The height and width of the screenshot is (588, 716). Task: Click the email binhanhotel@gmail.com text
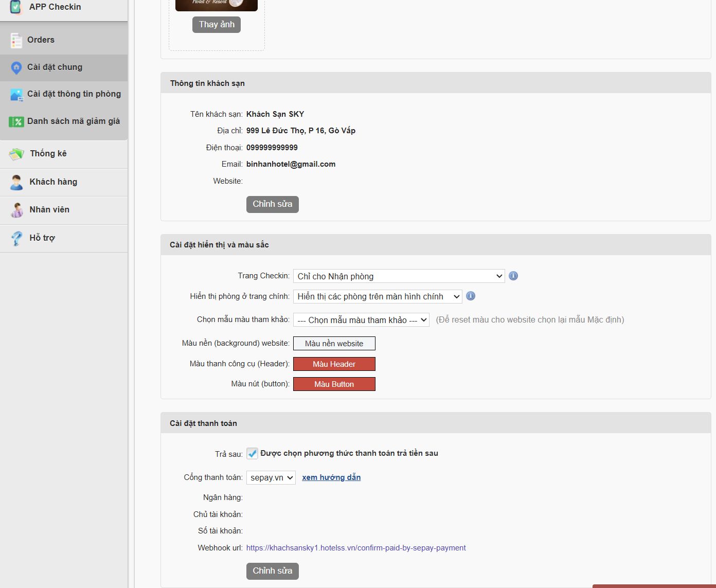click(291, 164)
